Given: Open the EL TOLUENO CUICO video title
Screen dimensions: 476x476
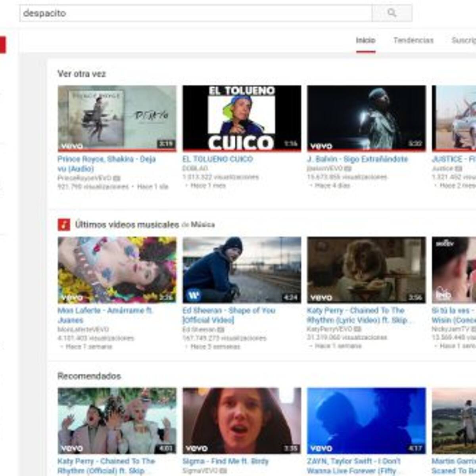Looking at the screenshot, I should coord(217,159).
